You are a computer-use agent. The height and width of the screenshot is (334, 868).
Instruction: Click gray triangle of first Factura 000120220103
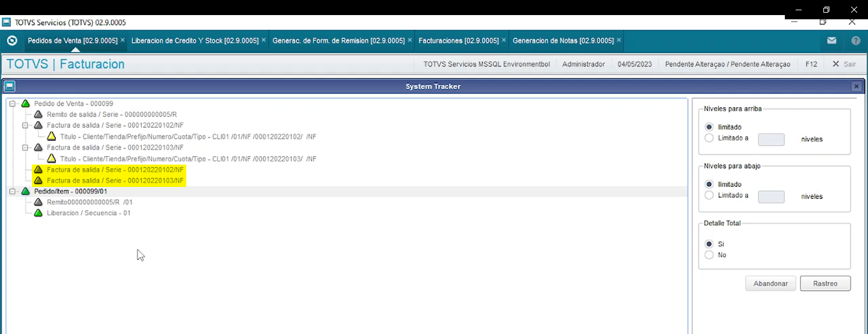[39, 147]
